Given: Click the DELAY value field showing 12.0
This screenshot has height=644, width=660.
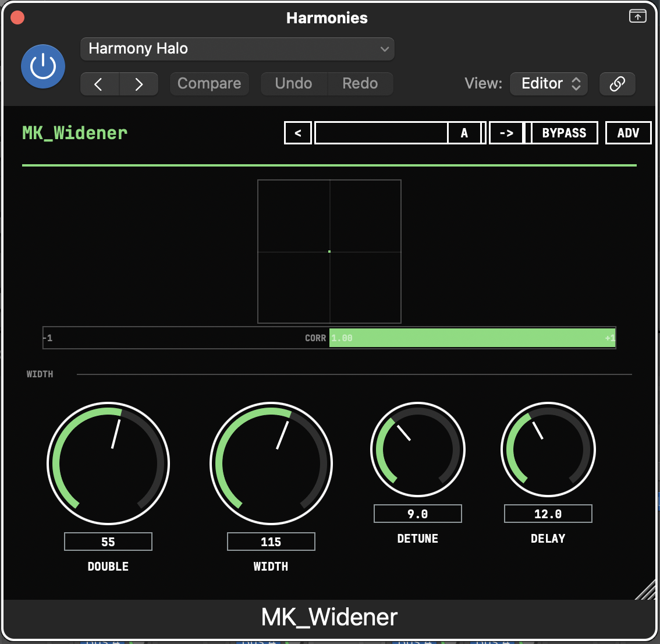Looking at the screenshot, I should (548, 514).
